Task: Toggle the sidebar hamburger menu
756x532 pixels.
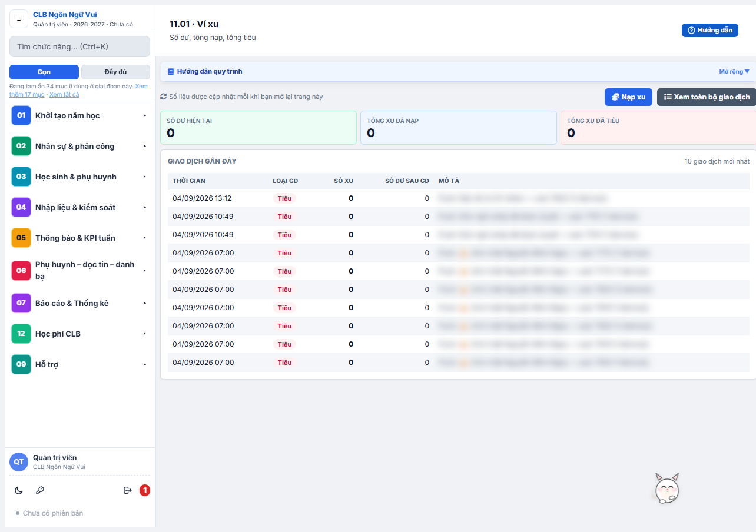Action: click(x=19, y=19)
